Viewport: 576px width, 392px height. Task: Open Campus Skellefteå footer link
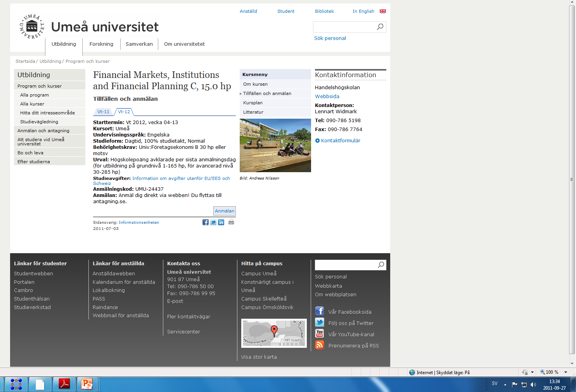coord(264,299)
